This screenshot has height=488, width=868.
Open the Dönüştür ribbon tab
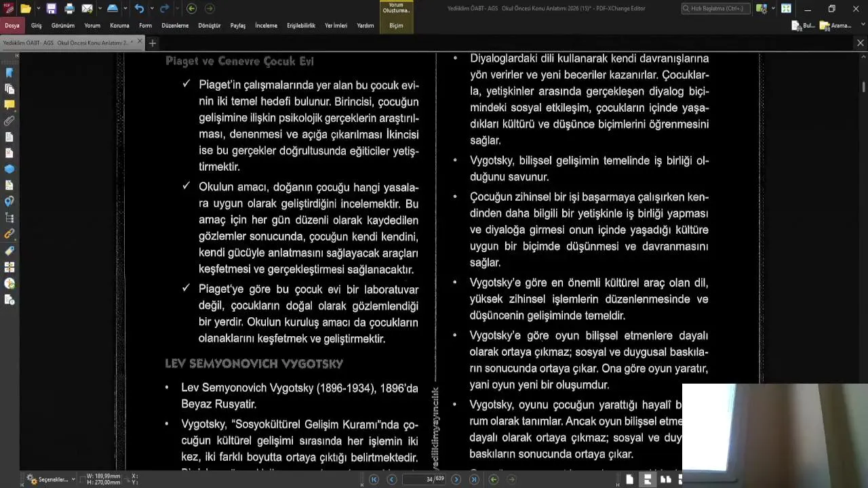210,26
